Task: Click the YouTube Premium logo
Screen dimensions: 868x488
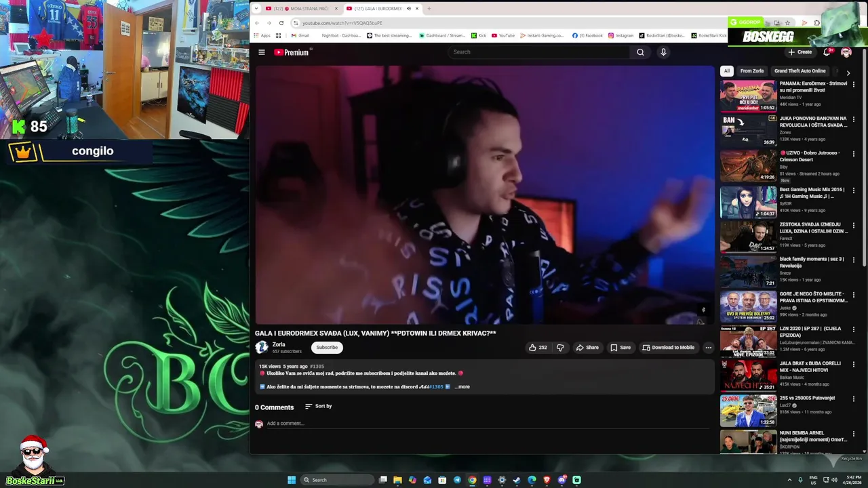Action: pos(292,52)
